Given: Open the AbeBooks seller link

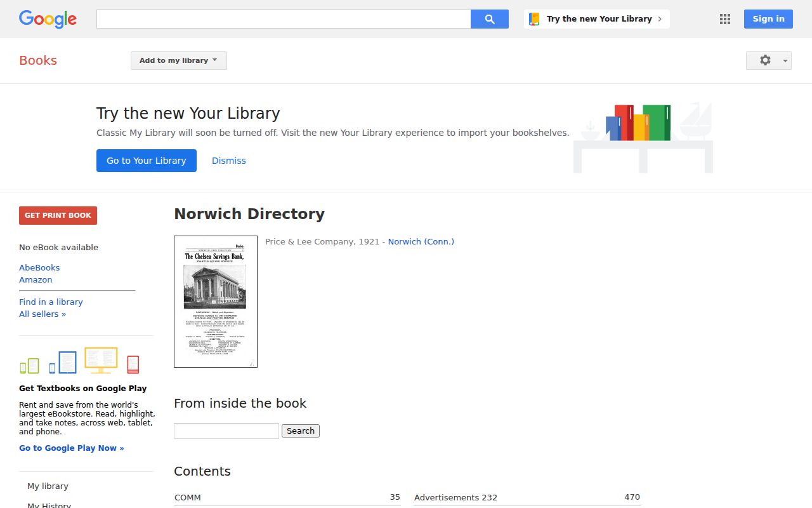Looking at the screenshot, I should pos(39,267).
